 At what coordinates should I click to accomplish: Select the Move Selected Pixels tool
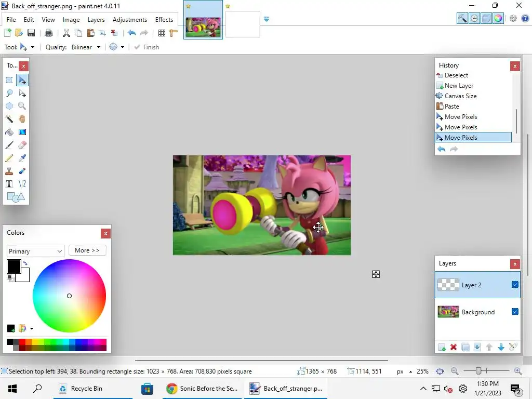(x=22, y=80)
